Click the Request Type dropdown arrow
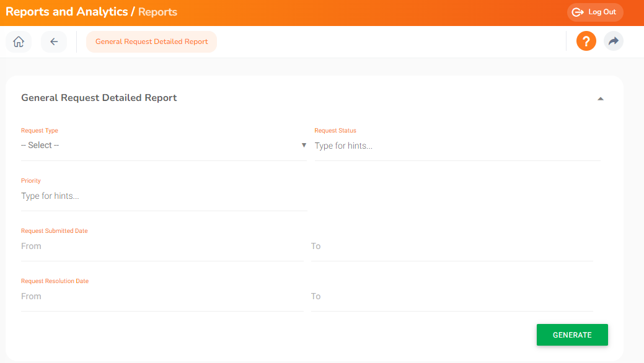This screenshot has width=644, height=363. (x=304, y=145)
